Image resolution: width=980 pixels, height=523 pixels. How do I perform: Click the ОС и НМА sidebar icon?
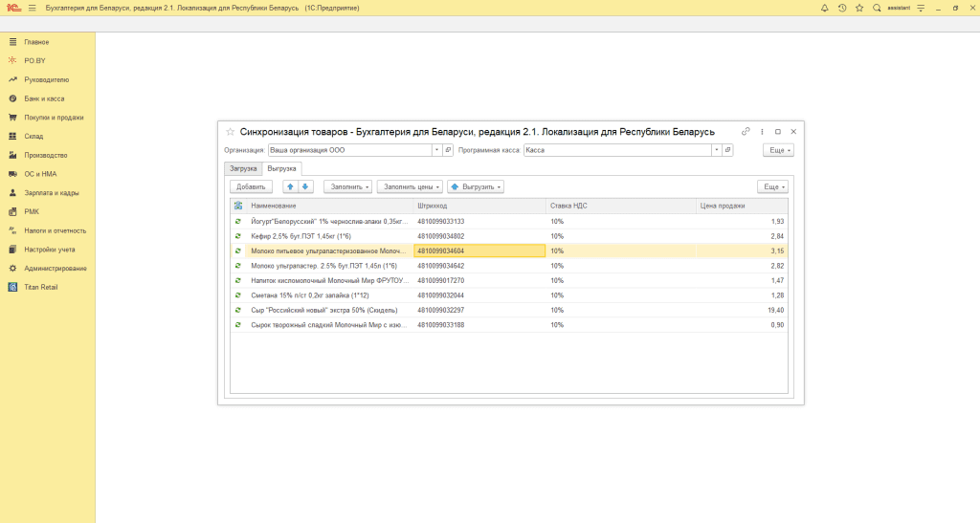pyautogui.click(x=12, y=174)
